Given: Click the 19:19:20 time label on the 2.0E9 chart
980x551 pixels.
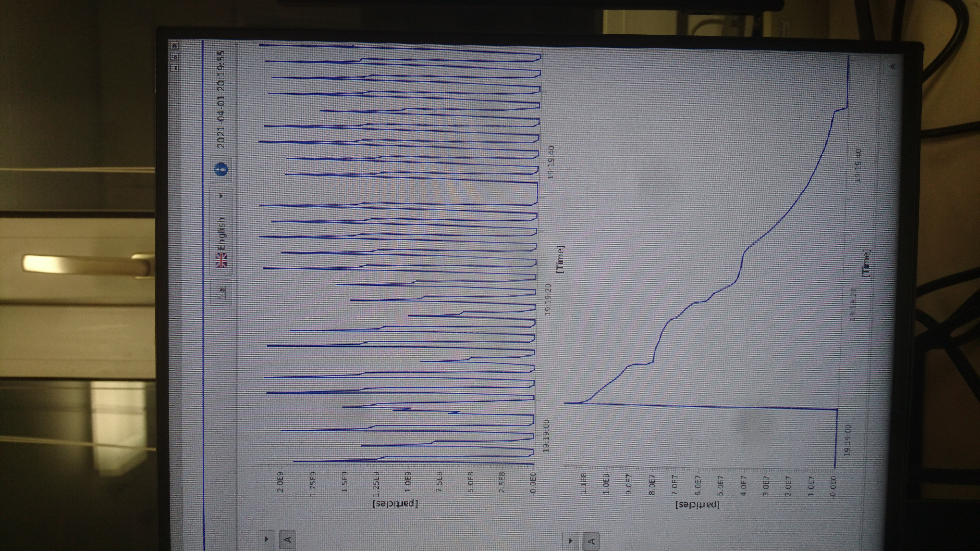Looking at the screenshot, I should coord(548,299).
